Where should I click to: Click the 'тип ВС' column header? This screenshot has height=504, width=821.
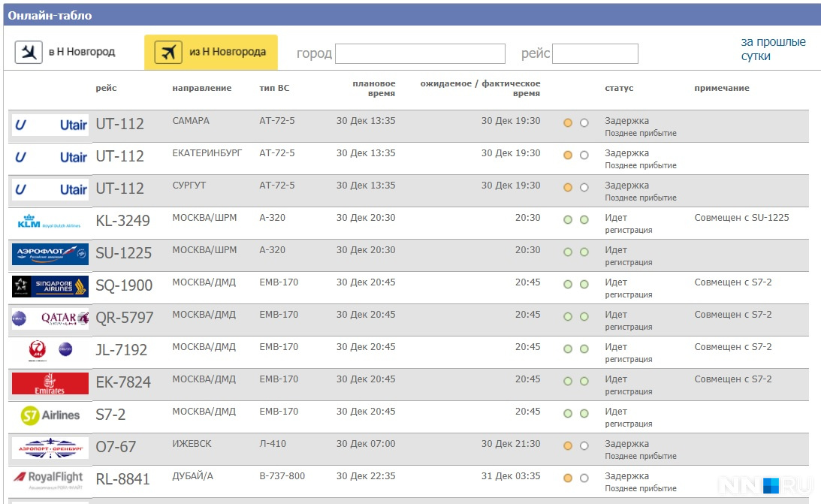274,88
